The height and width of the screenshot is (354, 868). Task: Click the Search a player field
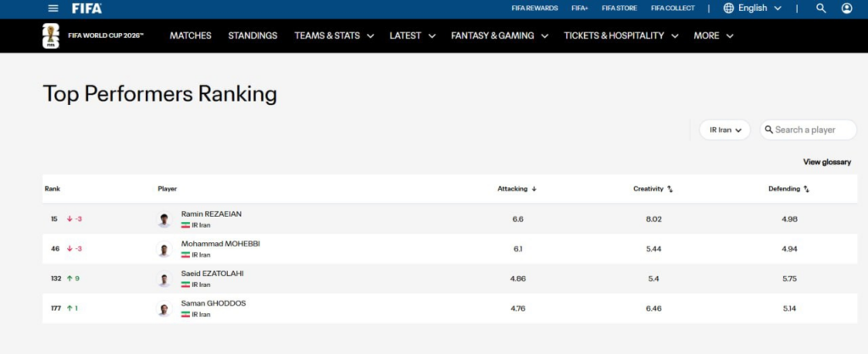tap(808, 130)
